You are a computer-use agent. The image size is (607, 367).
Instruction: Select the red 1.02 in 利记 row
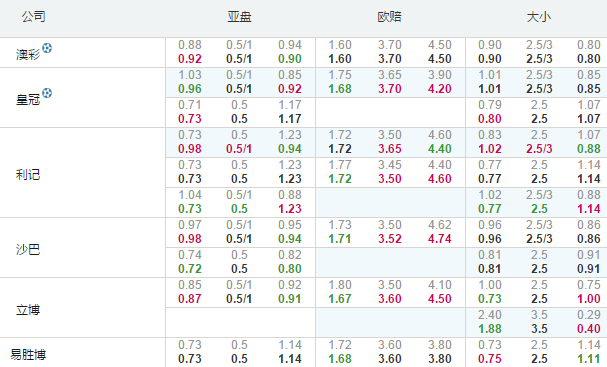click(490, 149)
